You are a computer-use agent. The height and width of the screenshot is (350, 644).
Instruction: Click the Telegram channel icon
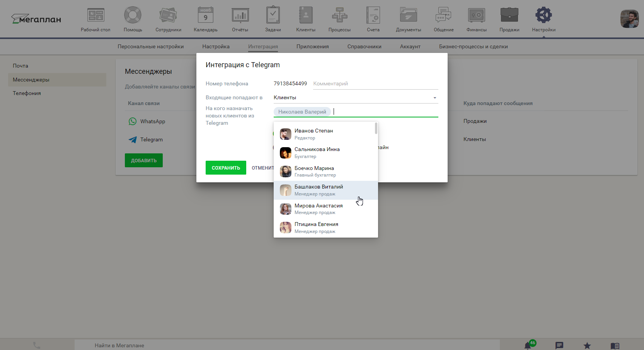(133, 139)
